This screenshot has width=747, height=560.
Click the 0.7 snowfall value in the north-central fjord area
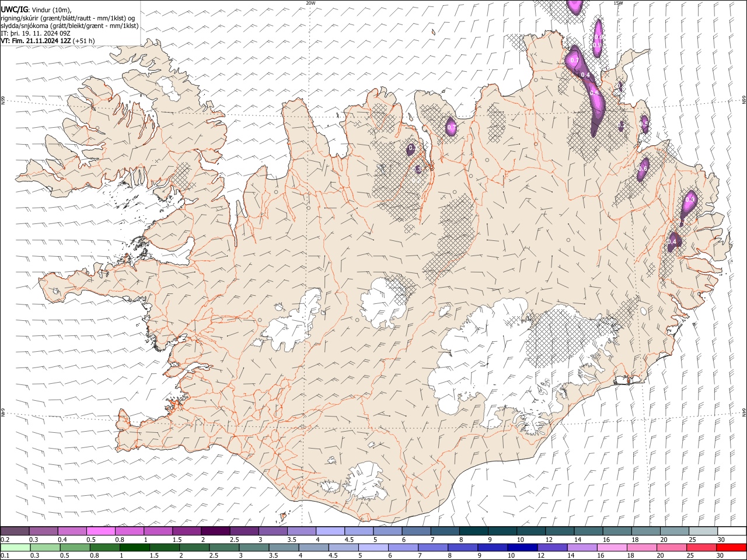pyautogui.click(x=451, y=127)
